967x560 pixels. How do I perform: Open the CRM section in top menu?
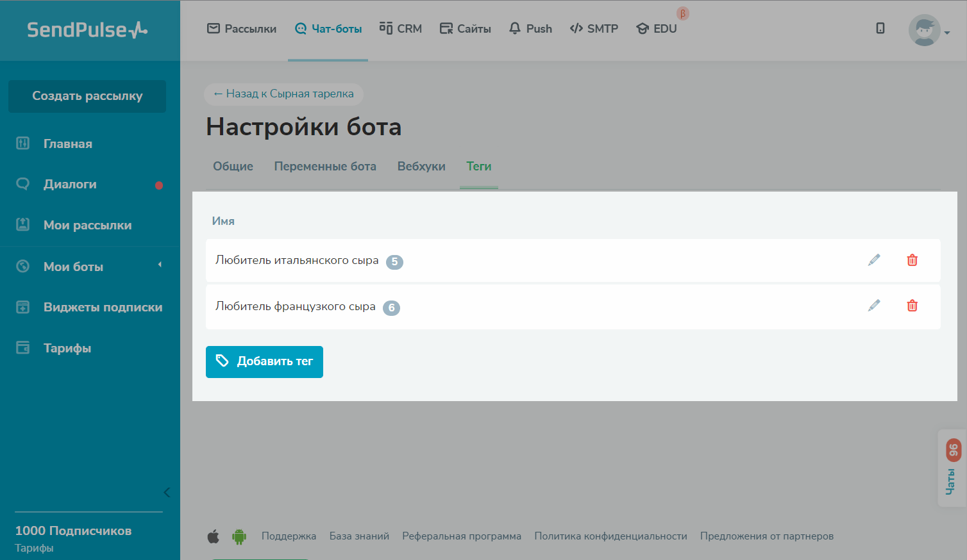[401, 29]
